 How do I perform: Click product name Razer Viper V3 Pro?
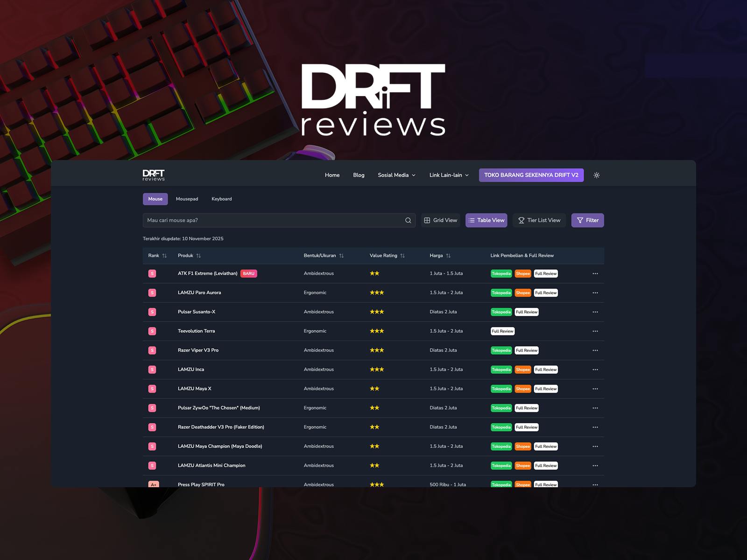[198, 350]
